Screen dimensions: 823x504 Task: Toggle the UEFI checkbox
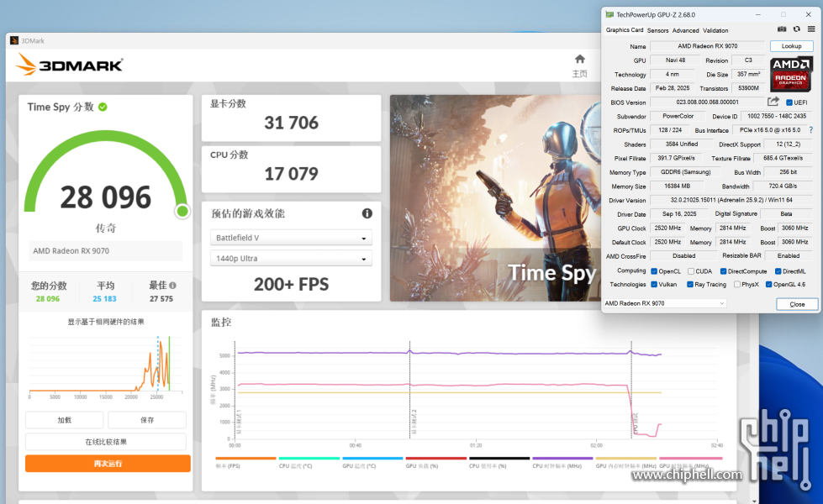[789, 102]
